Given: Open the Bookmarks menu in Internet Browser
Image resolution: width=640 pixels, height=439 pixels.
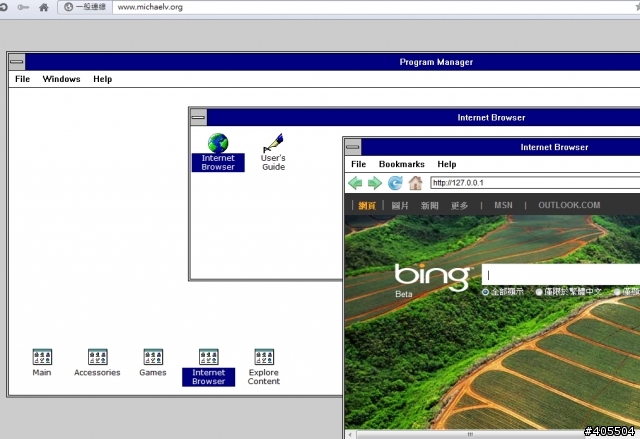Looking at the screenshot, I should [x=402, y=164].
